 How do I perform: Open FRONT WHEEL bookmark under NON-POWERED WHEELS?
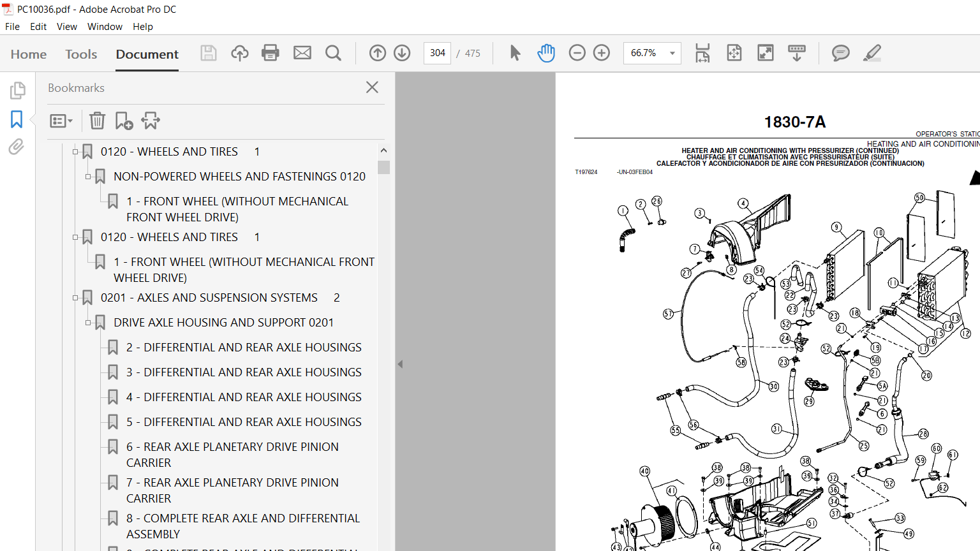coord(237,209)
